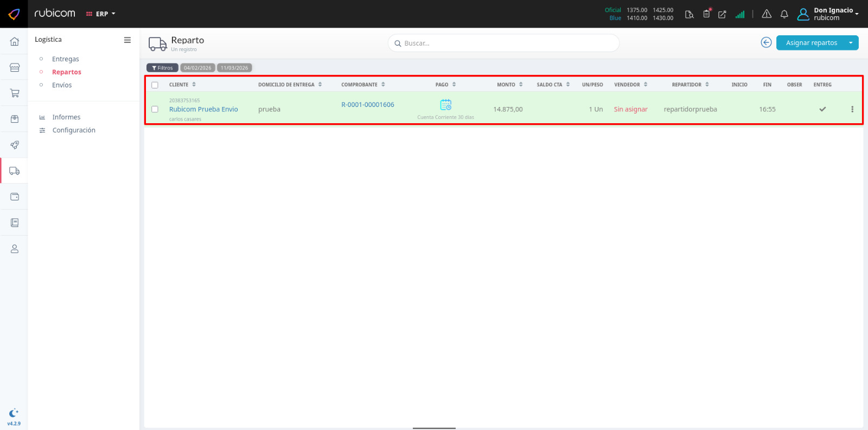Open clipboard tasks icon with red dot
The height and width of the screenshot is (430, 868).
point(706,14)
